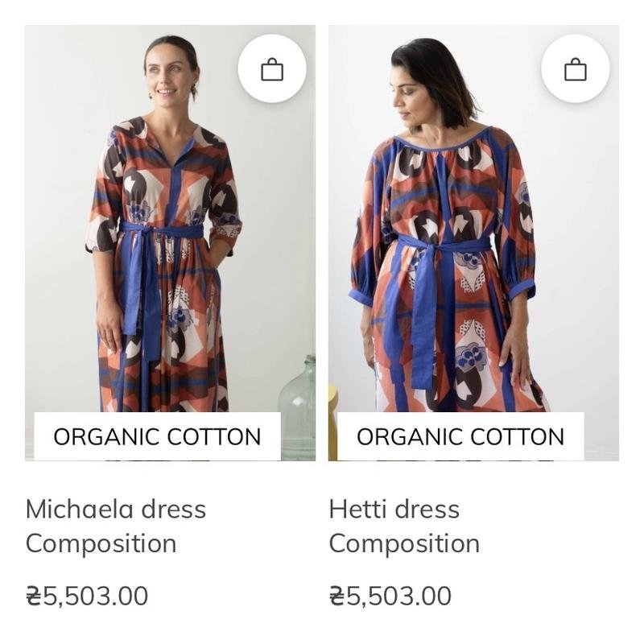
Task: Open the Hetti dress title link
Action: [394, 509]
